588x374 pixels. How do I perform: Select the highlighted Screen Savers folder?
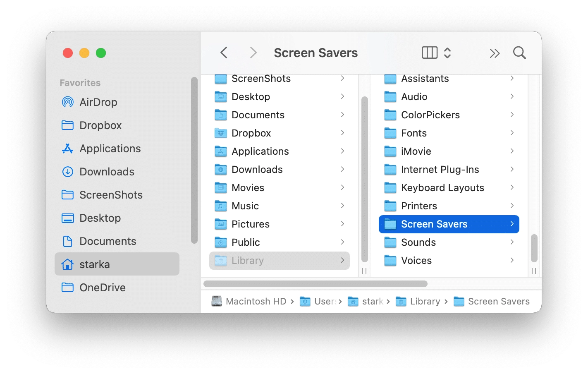434,224
